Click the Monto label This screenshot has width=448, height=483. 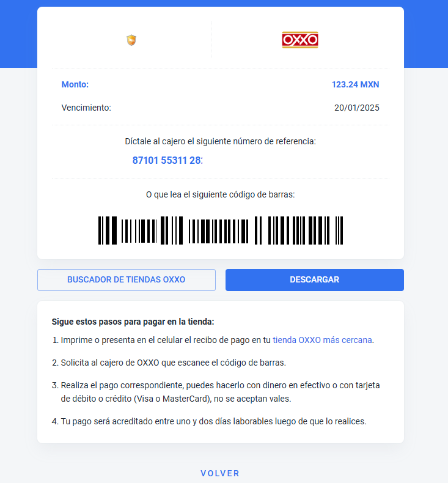(x=75, y=84)
